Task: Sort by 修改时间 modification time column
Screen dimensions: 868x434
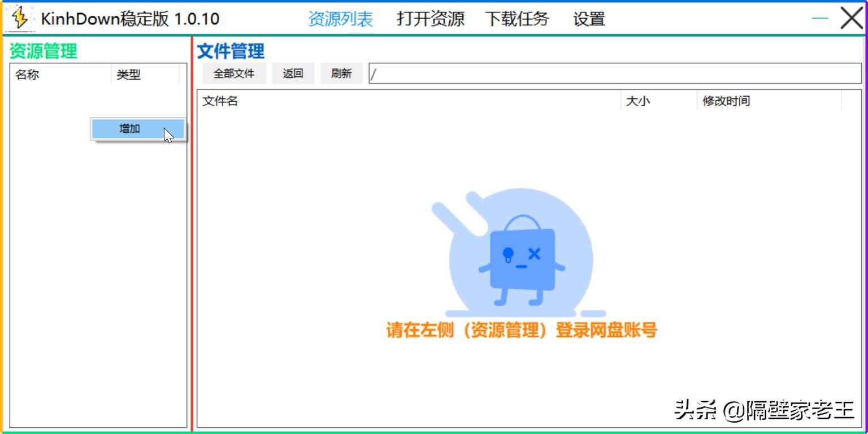Action: 727,101
